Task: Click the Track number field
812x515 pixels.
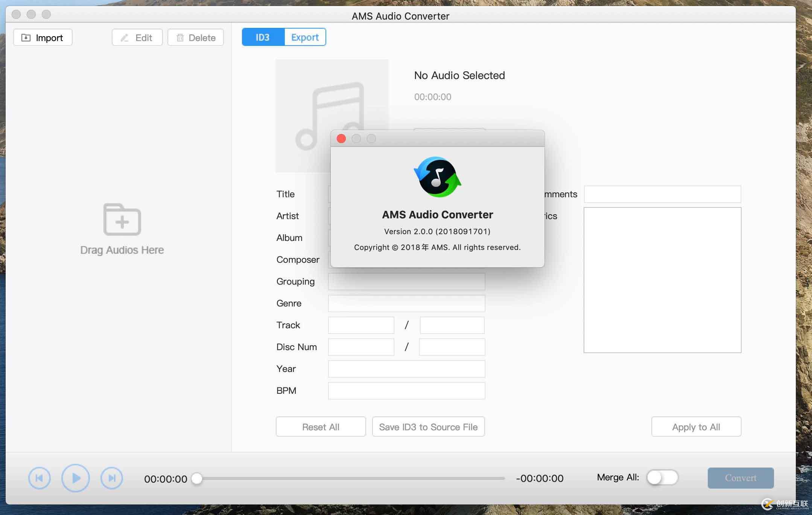Action: pyautogui.click(x=361, y=325)
